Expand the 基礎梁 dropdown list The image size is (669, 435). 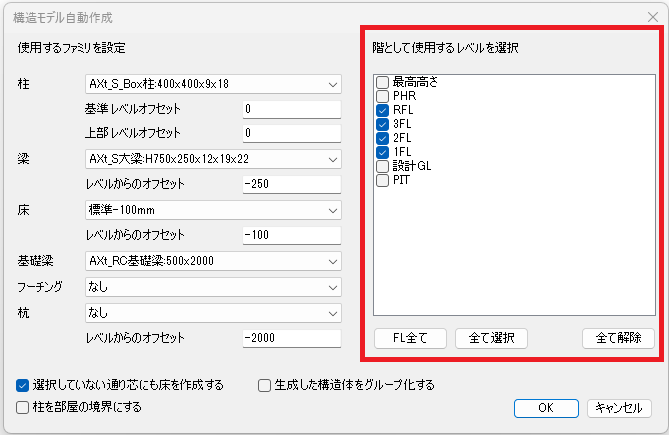213,261
